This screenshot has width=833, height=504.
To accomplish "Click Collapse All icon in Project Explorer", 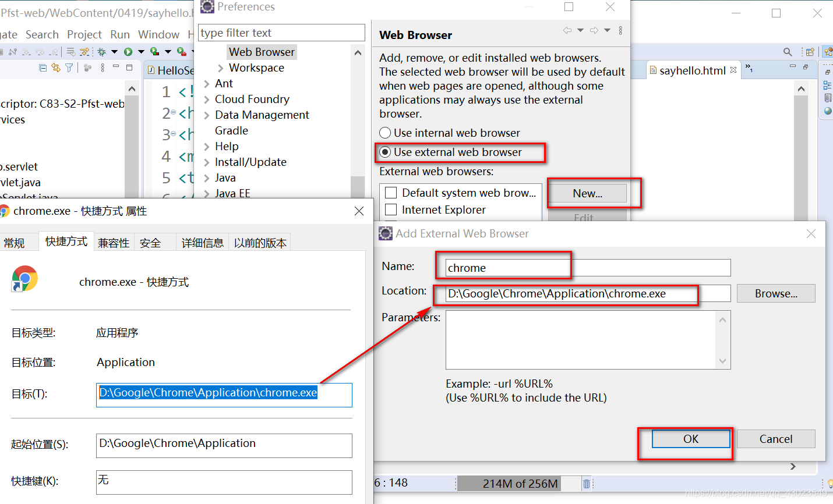I will click(43, 68).
